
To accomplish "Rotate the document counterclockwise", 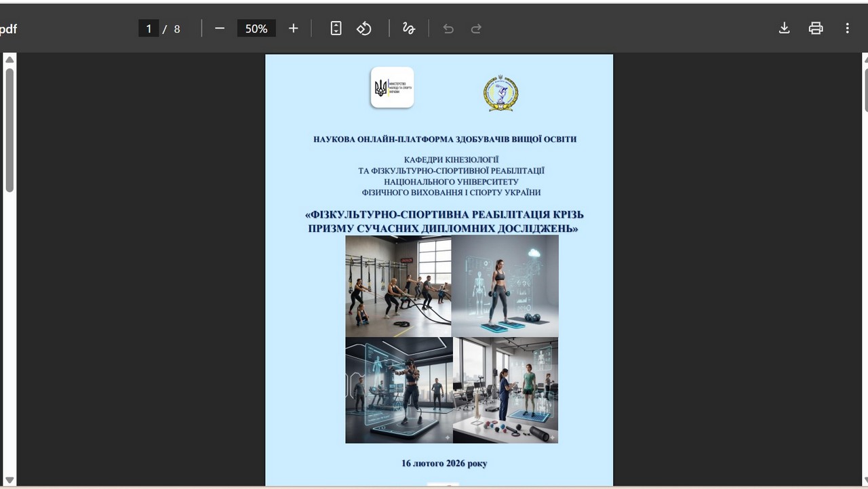I will point(364,28).
